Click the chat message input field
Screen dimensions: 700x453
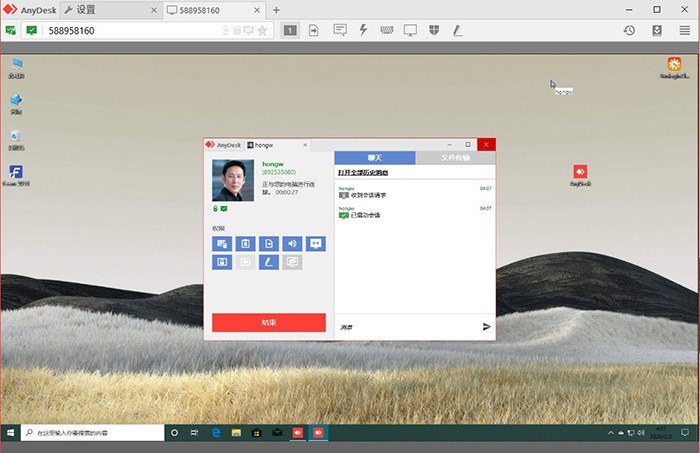click(x=405, y=326)
